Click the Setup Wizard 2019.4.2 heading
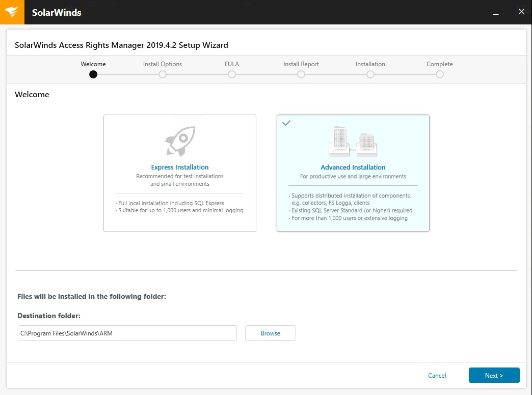This screenshot has height=395, width=532. (121, 45)
